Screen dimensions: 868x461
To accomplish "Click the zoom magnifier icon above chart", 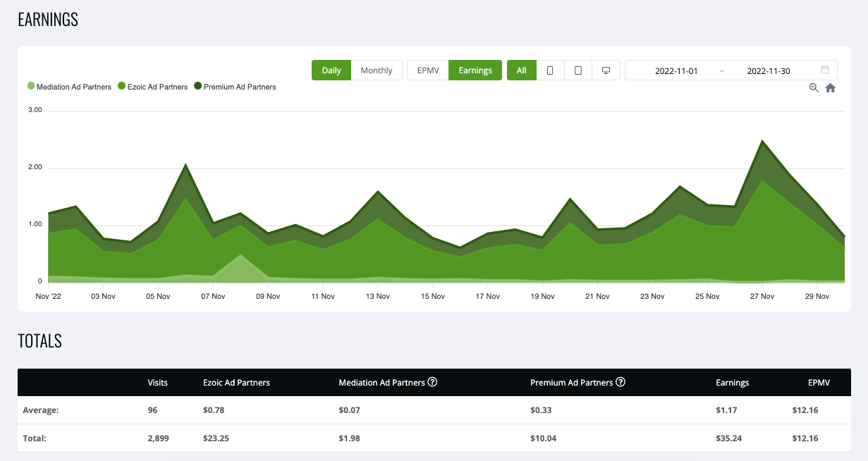I will 814,87.
